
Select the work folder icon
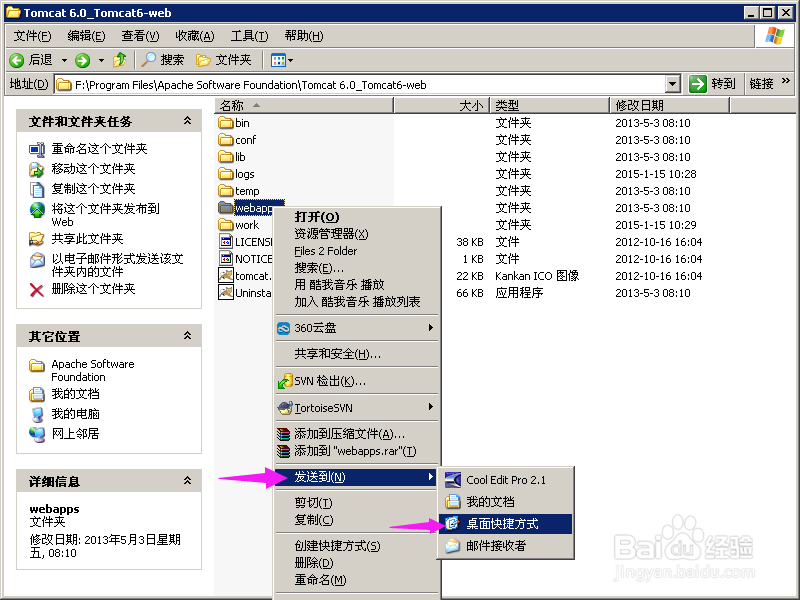[226, 224]
